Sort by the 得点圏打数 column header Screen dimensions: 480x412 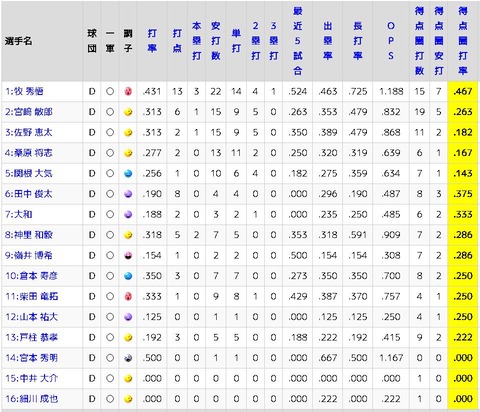(419, 41)
